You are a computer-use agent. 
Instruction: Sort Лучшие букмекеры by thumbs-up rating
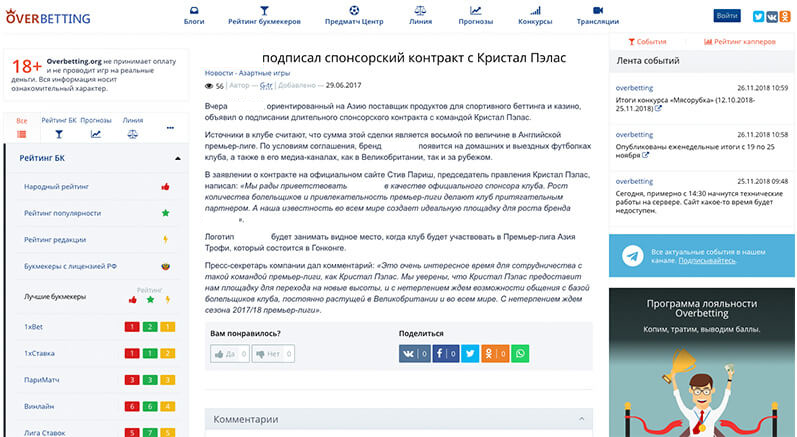[133, 300]
